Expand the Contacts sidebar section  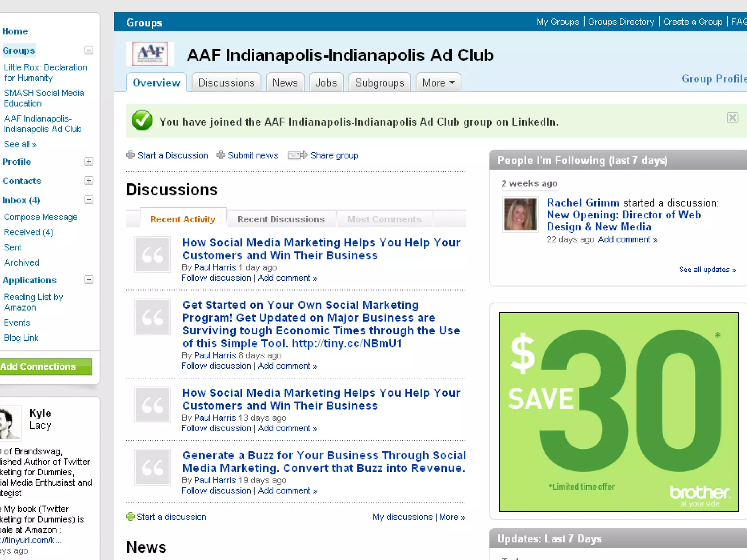(x=89, y=181)
